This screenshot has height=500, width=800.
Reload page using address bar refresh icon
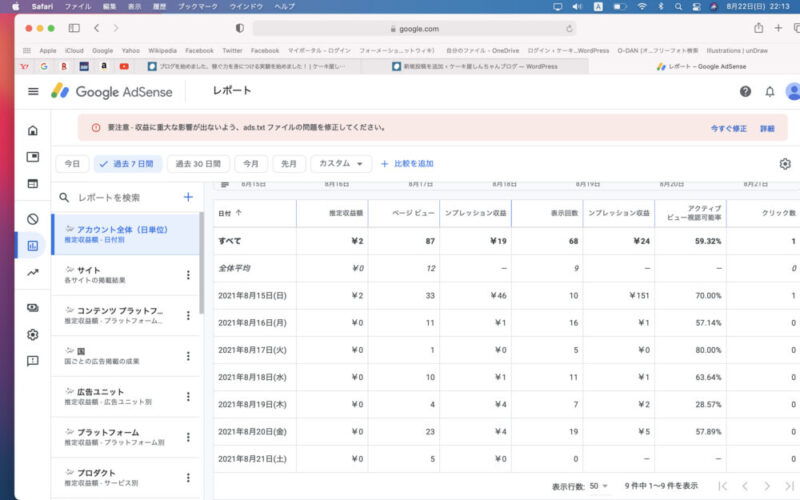[x=569, y=29]
